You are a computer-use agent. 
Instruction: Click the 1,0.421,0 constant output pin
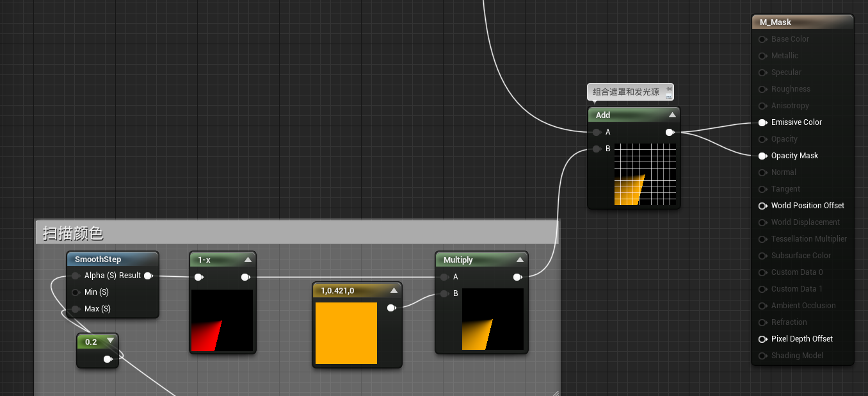(392, 308)
